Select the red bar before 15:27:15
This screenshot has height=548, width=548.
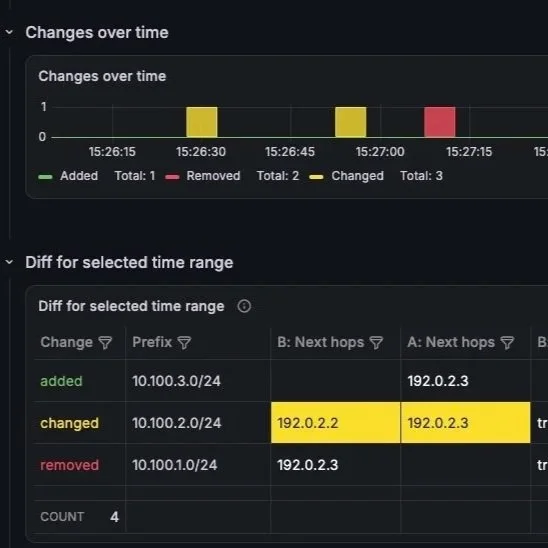click(x=440, y=122)
